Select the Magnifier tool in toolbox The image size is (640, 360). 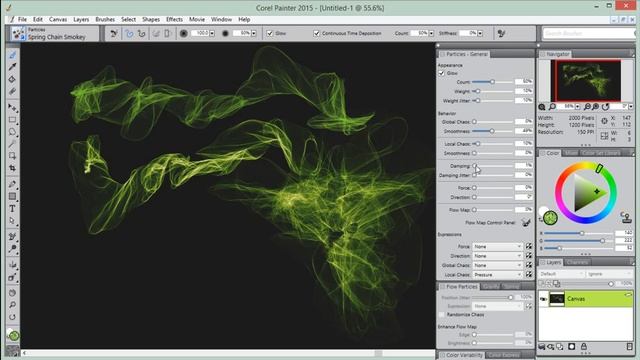tap(12, 305)
